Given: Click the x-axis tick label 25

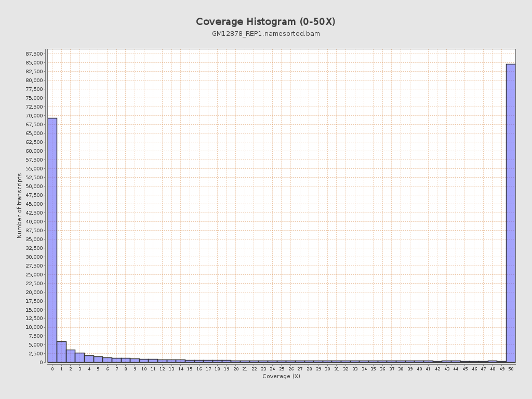Looking at the screenshot, I should coord(282,369).
